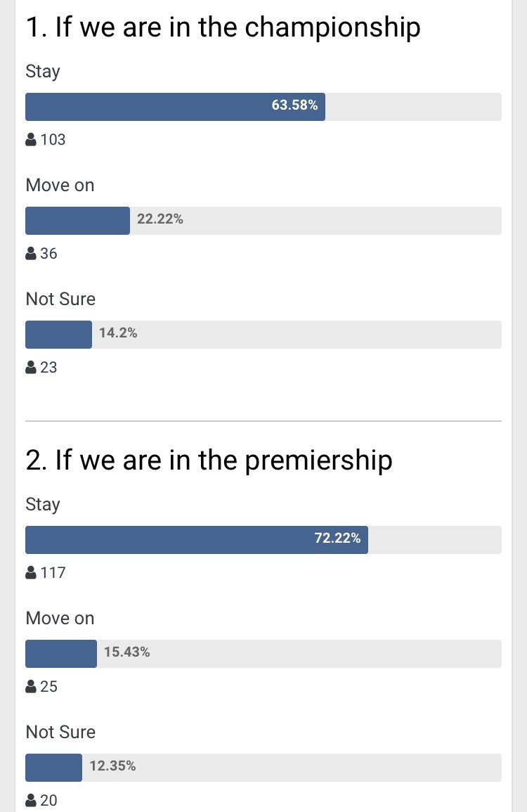Screen dimensions: 527x812
Task: Click Not Sure label under championship question
Action: (60, 299)
